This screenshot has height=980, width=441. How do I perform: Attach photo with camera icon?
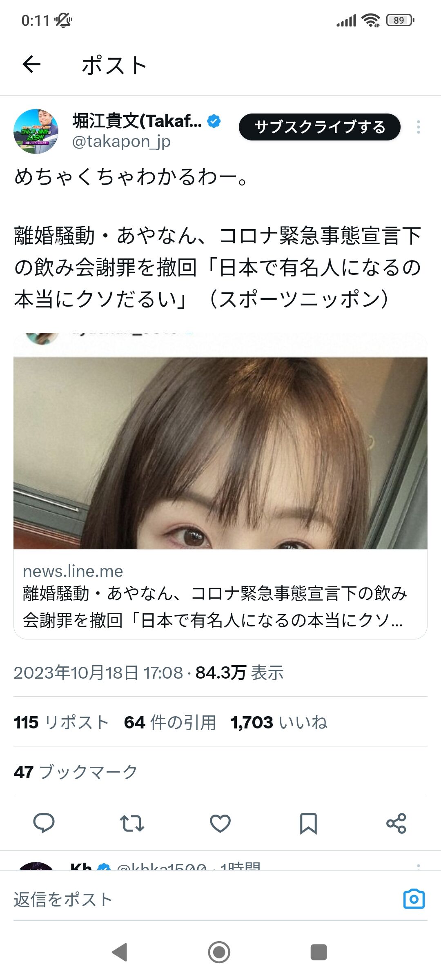(414, 899)
